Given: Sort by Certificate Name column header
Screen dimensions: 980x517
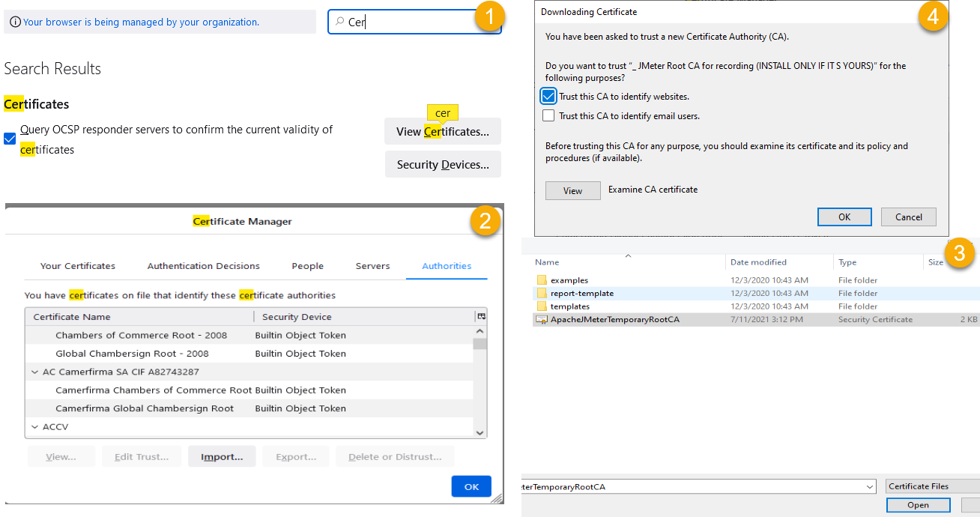Looking at the screenshot, I should coord(139,317).
